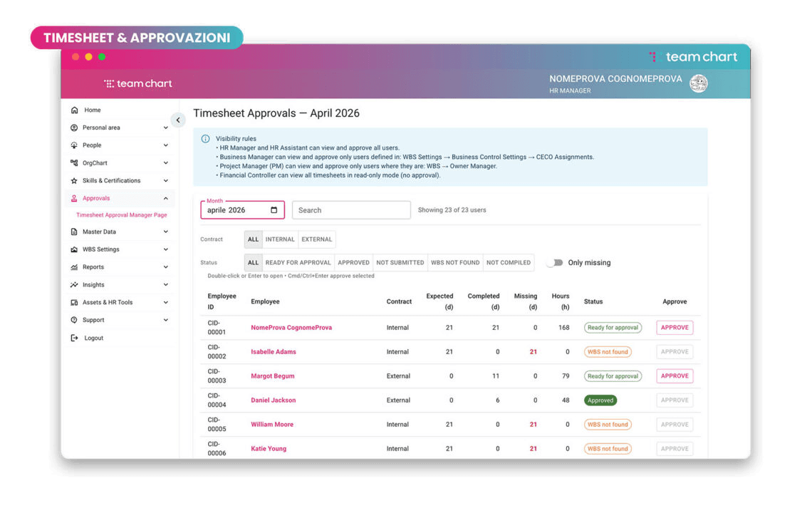Open Daniel Jackson employee link
The height and width of the screenshot is (508, 812).
(274, 400)
